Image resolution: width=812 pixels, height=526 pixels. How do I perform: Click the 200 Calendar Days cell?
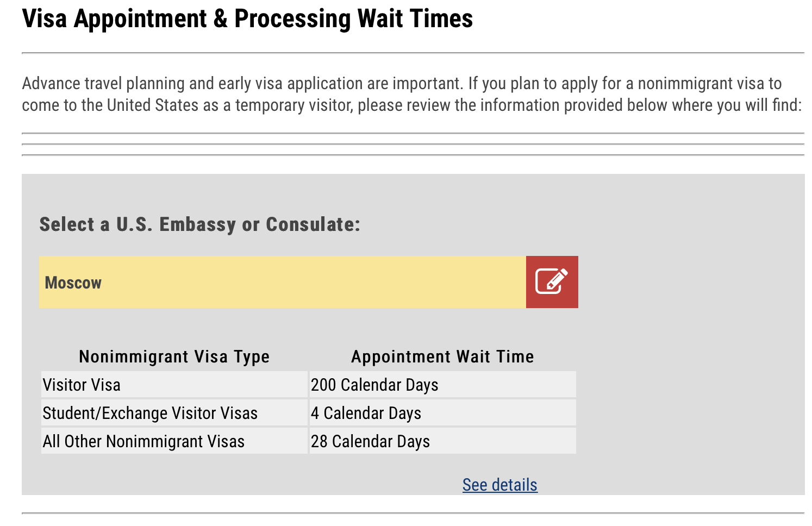[x=374, y=385]
